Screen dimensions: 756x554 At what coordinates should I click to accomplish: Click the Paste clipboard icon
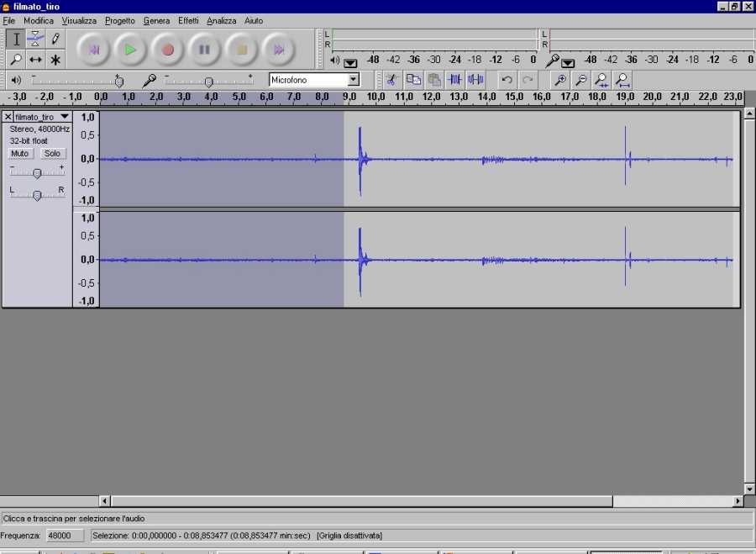tap(434, 80)
